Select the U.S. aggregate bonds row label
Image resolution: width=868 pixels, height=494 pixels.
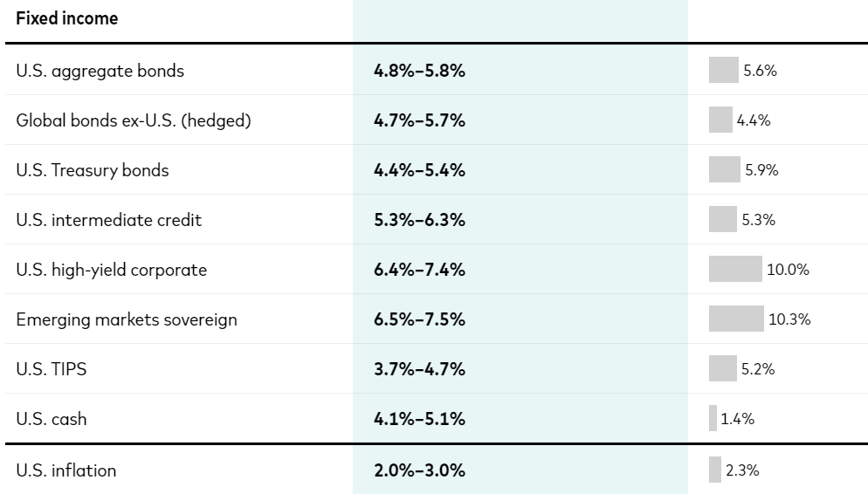point(100,71)
